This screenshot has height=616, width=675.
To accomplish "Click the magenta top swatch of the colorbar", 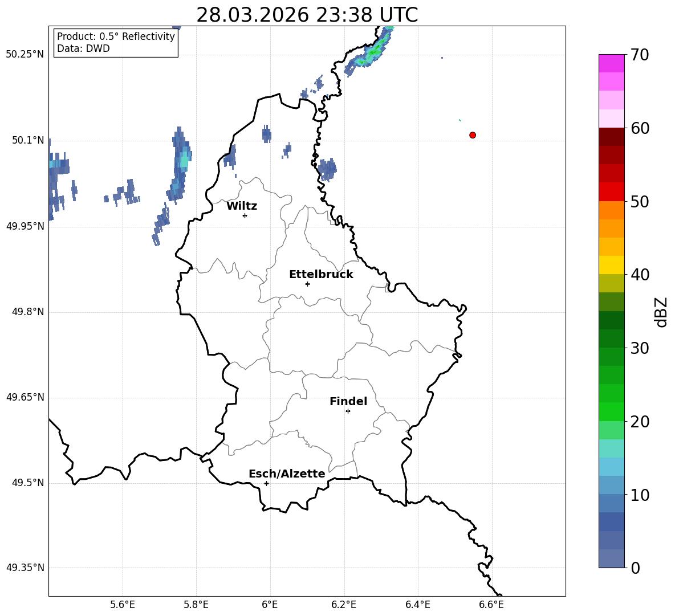I will click(612, 64).
